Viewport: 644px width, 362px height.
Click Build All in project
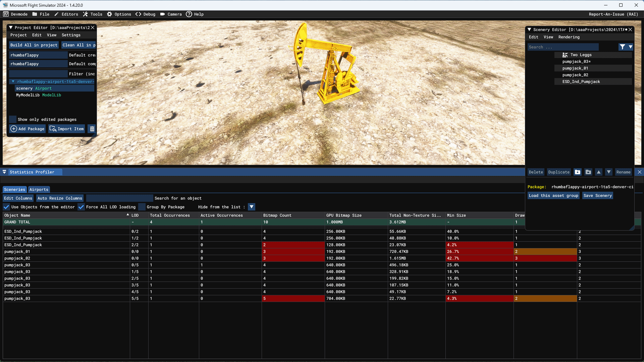point(34,45)
